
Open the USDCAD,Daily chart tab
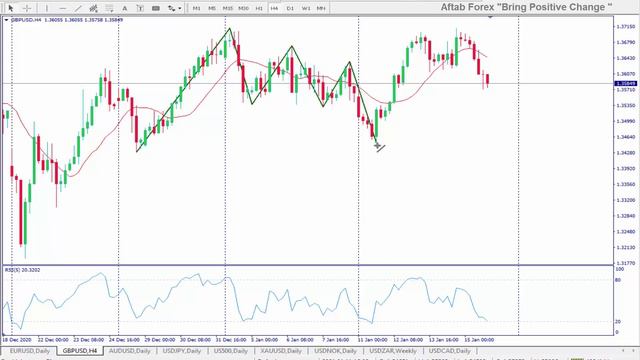[449, 351]
